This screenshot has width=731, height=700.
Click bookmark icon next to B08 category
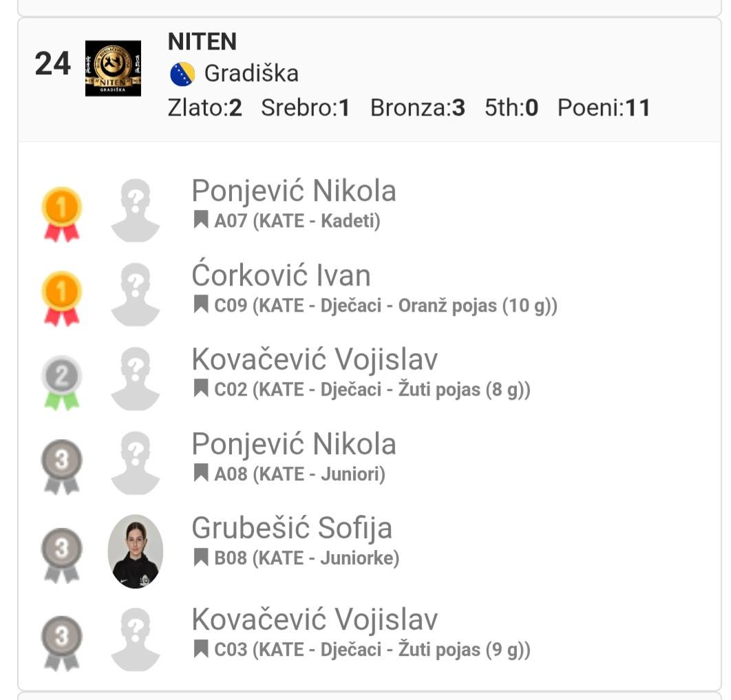(200, 558)
